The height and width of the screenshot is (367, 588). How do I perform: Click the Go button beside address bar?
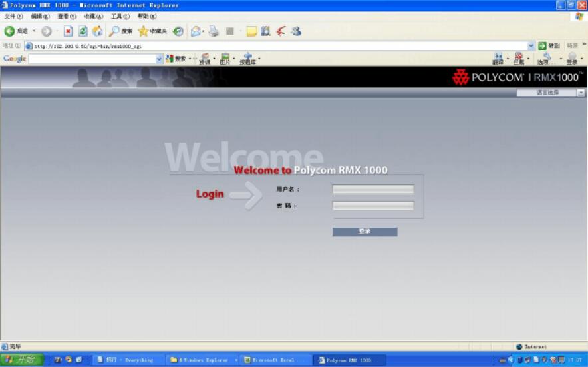coord(549,46)
